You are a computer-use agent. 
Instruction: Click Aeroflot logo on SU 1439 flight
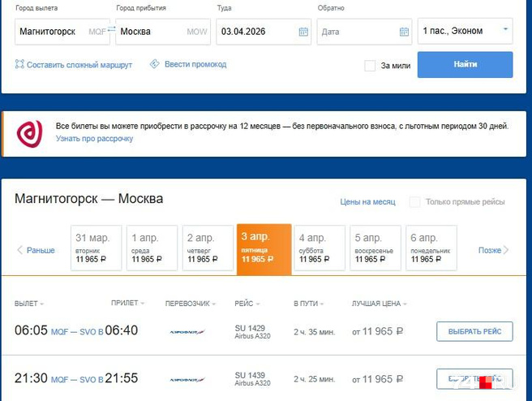tap(187, 379)
